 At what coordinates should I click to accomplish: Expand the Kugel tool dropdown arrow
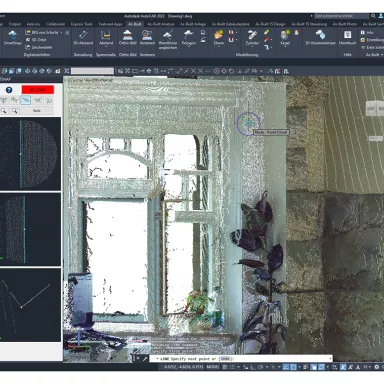(x=285, y=48)
